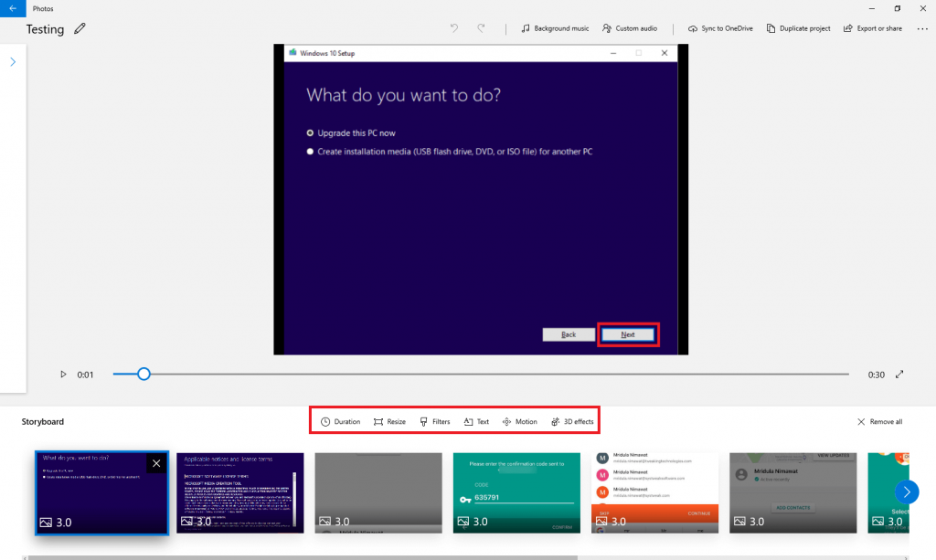Duplicate project
Viewport: 936px width, 560px height.
pos(798,28)
